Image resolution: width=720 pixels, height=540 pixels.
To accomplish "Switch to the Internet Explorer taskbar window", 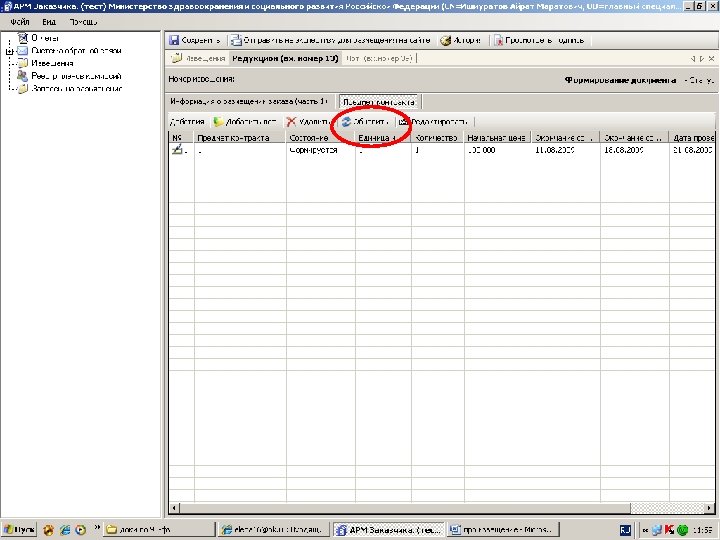I will 273,530.
